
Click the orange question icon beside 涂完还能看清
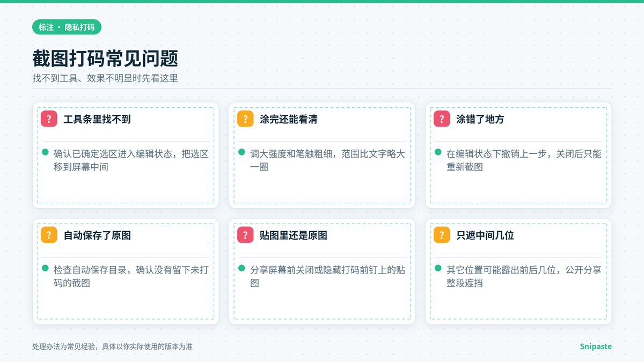tap(245, 119)
